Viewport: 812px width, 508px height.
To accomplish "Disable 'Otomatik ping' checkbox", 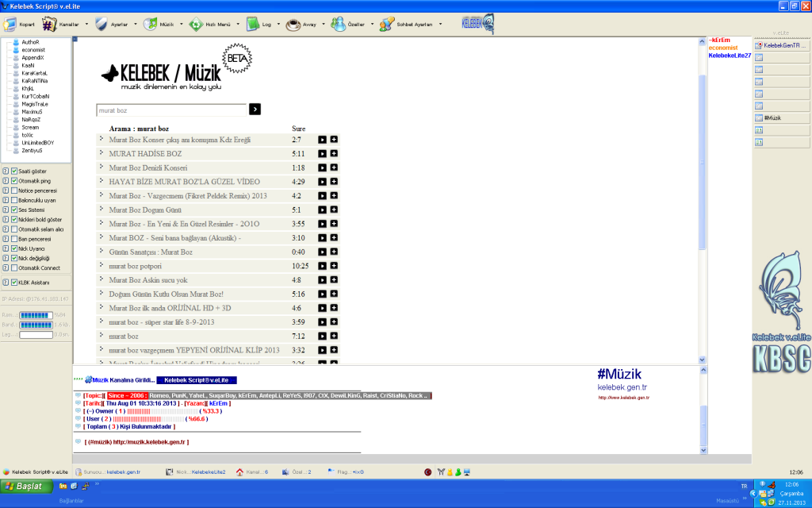I will (14, 181).
